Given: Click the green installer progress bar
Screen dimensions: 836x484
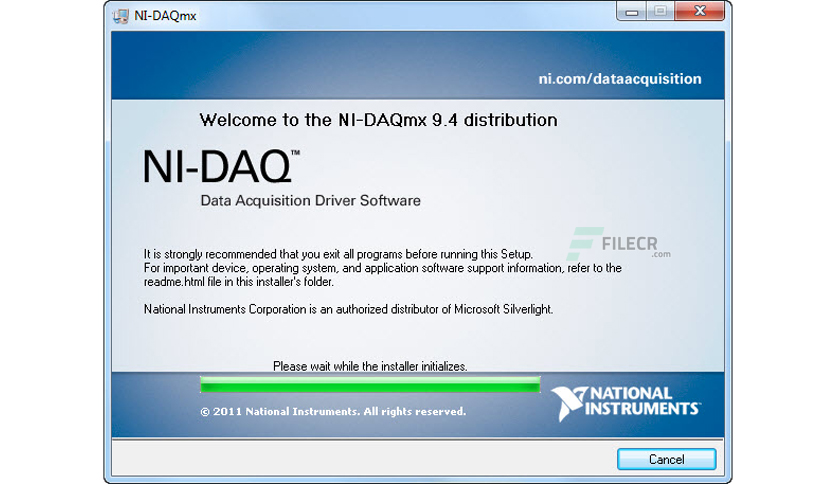Looking at the screenshot, I should tap(370, 384).
